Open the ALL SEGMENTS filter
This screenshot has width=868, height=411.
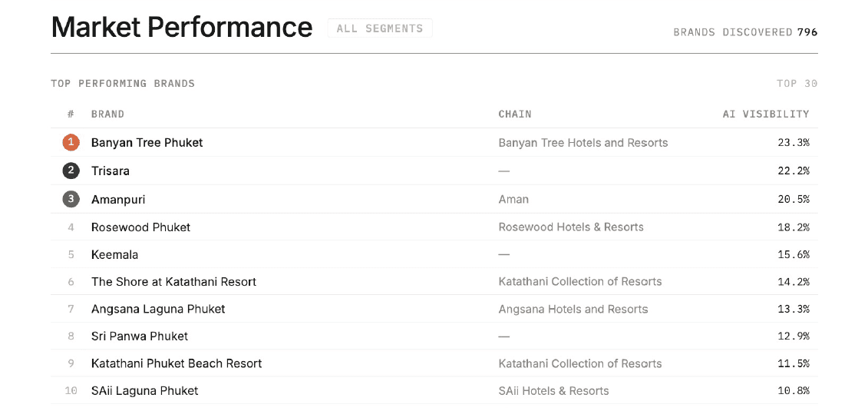pos(380,28)
